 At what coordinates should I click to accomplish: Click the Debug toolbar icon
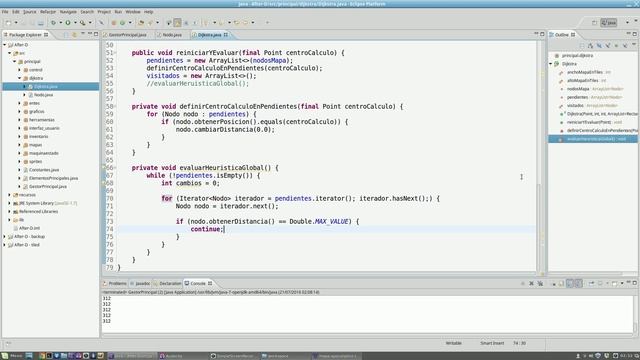coord(53,23)
